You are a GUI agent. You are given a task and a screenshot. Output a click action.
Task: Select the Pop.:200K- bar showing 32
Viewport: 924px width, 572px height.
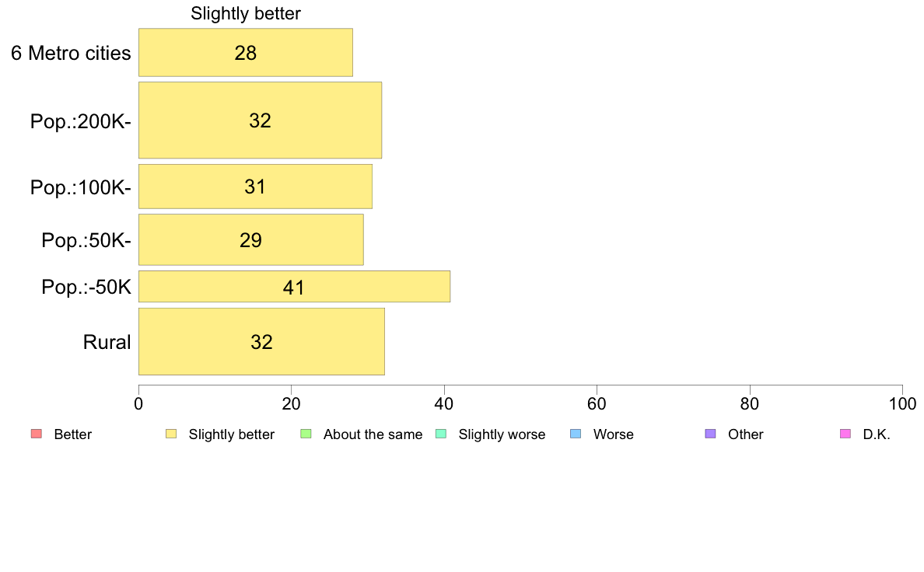point(261,120)
